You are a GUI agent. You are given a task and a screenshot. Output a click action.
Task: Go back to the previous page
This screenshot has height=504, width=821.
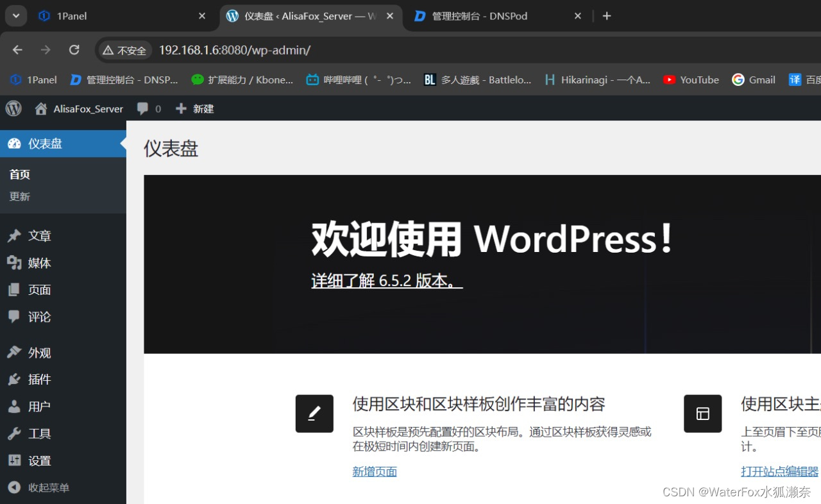tap(17, 50)
